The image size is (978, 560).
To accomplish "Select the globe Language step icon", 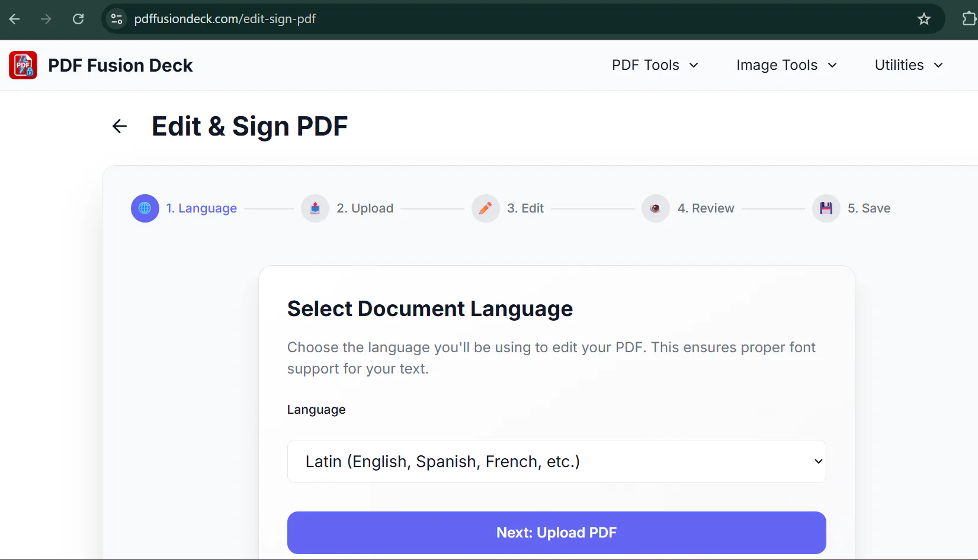I will pyautogui.click(x=145, y=208).
